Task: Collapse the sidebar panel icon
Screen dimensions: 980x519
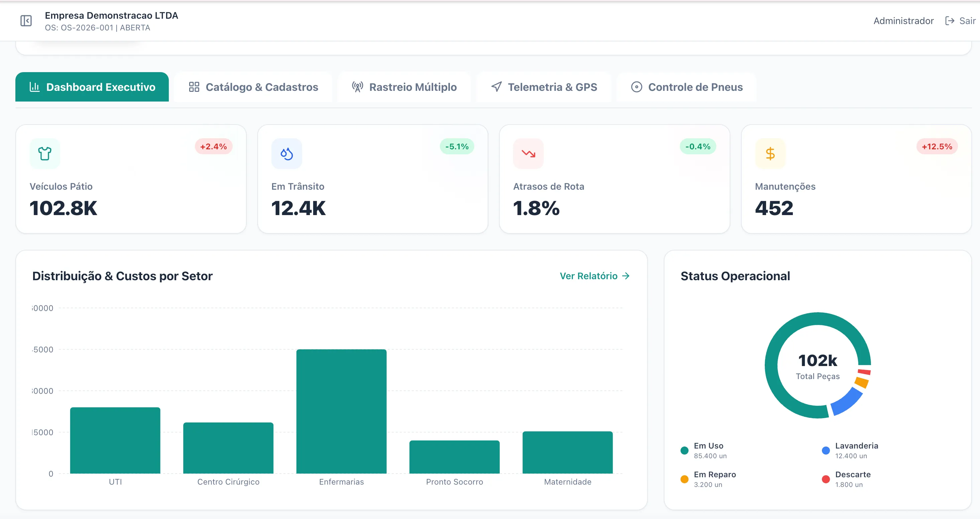Action: 26,20
